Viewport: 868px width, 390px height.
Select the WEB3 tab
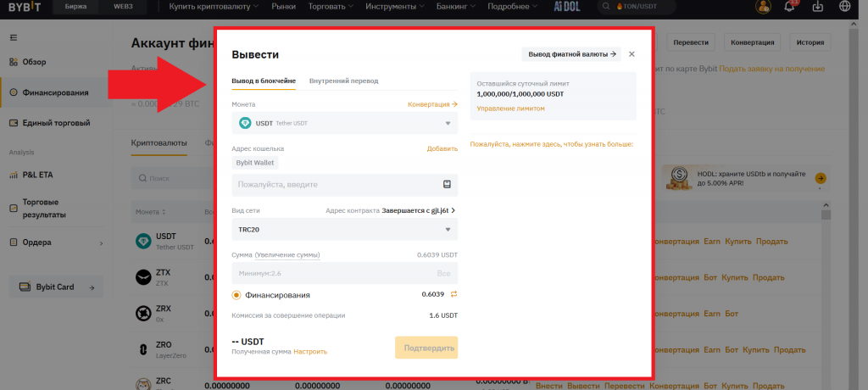pos(122,7)
